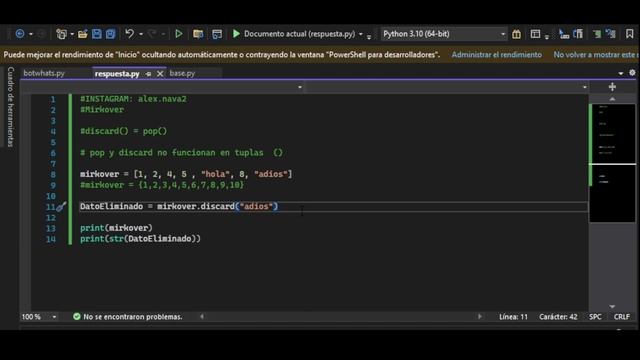This screenshot has width=640, height=360.
Task: Close the respuesta.py tab
Action: coord(160,74)
